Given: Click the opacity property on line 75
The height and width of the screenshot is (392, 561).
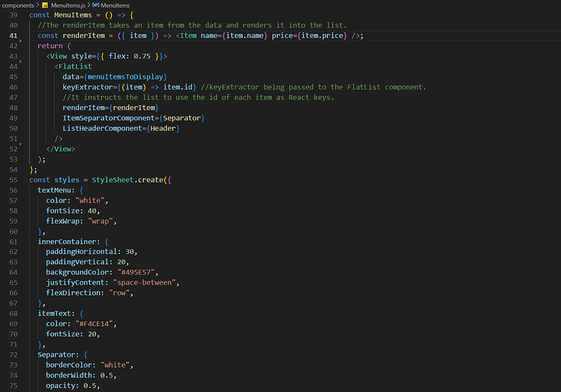Looking at the screenshot, I should (61, 386).
